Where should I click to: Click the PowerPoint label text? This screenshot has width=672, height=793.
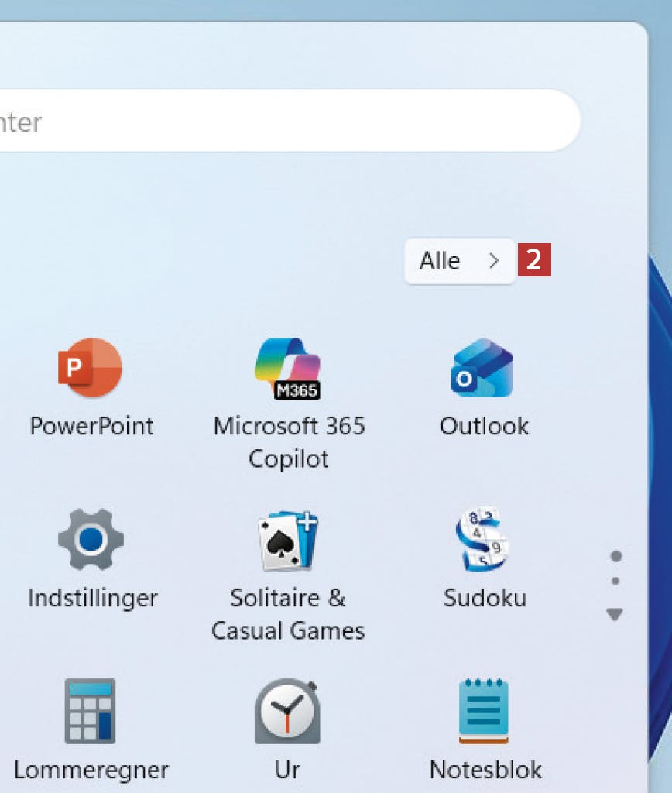[91, 426]
